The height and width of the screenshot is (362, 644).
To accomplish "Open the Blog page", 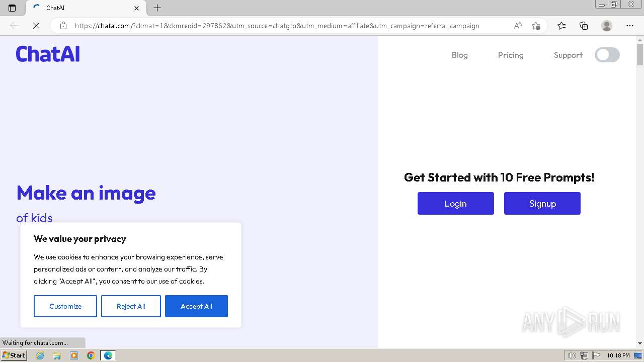I will pyautogui.click(x=459, y=55).
